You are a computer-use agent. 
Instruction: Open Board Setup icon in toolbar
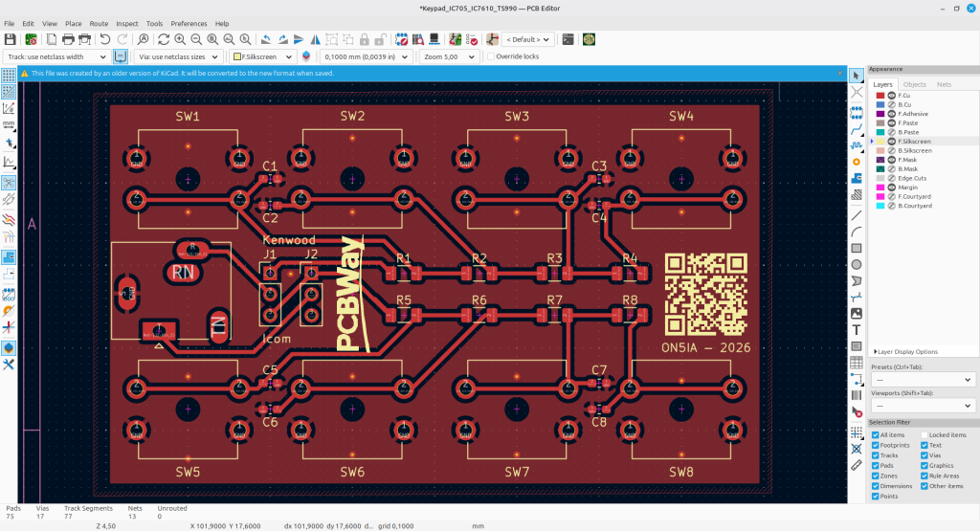pos(30,39)
